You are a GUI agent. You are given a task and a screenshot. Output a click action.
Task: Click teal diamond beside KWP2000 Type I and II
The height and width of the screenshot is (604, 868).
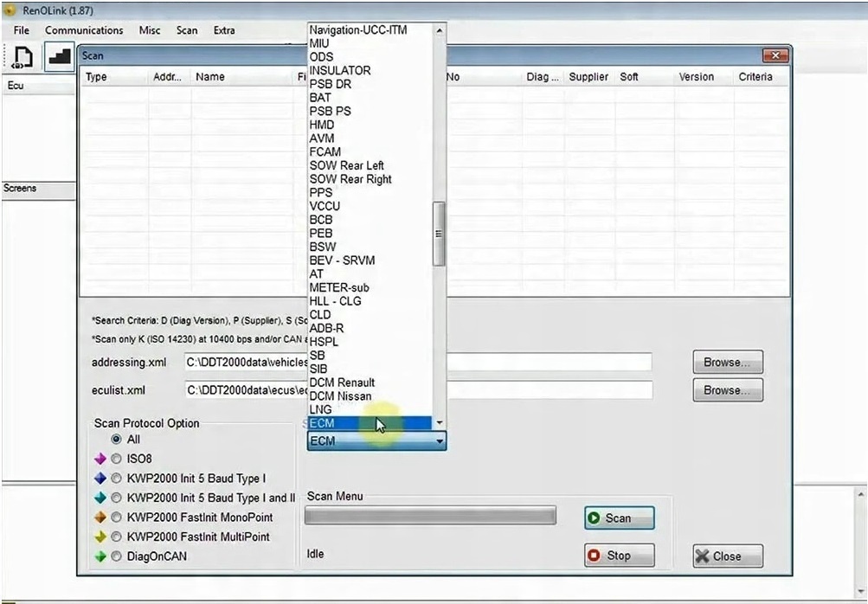[x=100, y=498]
